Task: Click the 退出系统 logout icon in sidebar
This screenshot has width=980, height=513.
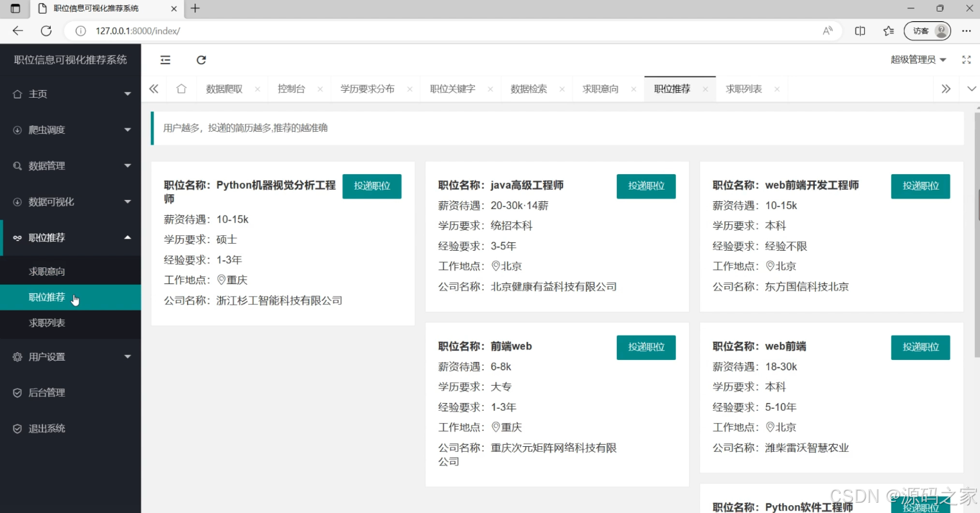Action: click(x=16, y=428)
